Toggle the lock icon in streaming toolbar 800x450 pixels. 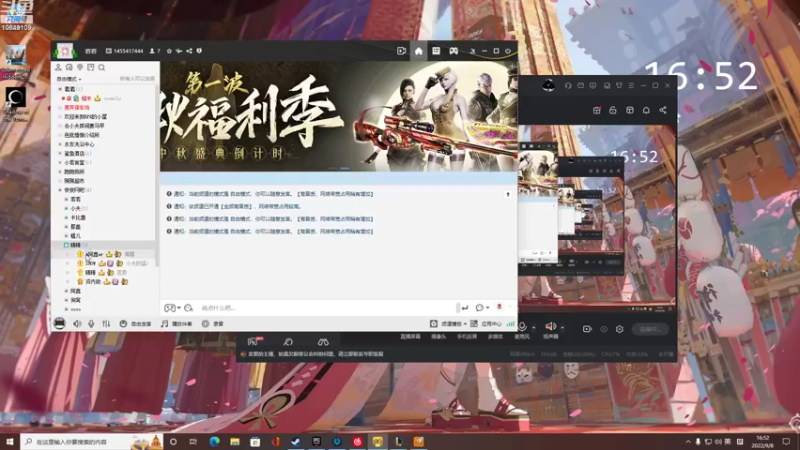point(613,110)
